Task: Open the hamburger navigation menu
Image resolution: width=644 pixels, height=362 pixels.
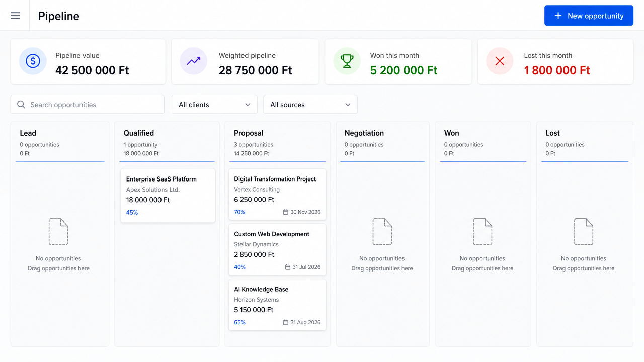Action: [15, 16]
